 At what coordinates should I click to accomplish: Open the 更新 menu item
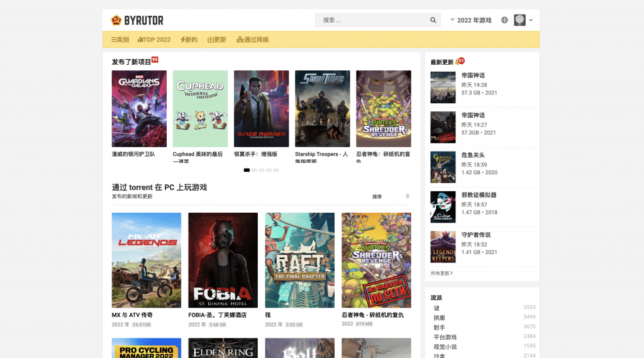point(217,40)
